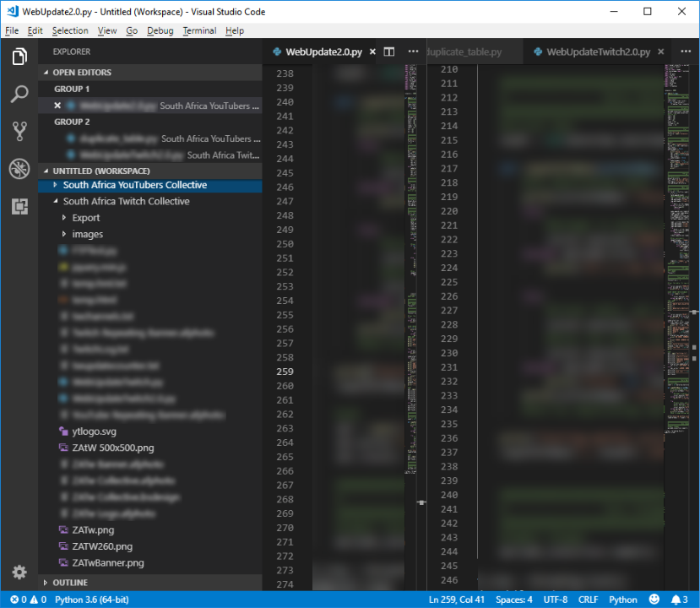Screen dimensions: 700x608
Task: Click the right editor vertical scrollbar
Action: 694,327
